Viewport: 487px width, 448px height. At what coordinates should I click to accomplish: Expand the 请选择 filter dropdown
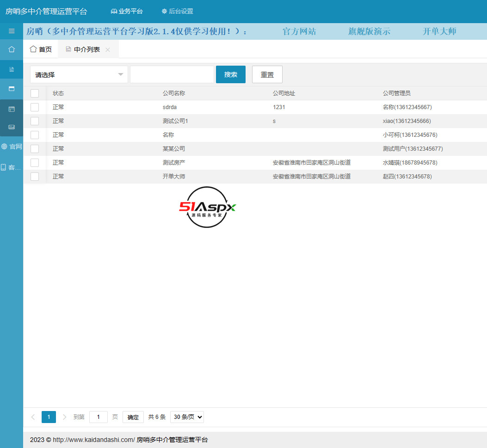[x=79, y=74]
